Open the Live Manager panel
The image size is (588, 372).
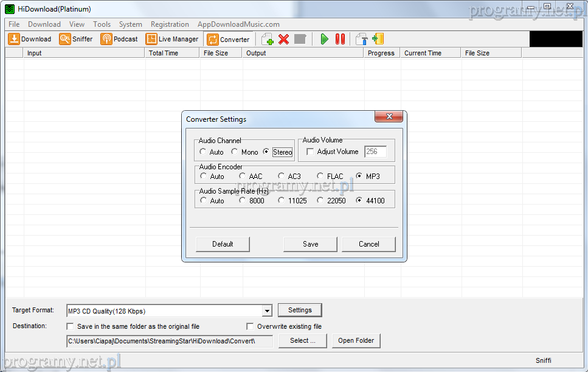(x=172, y=39)
